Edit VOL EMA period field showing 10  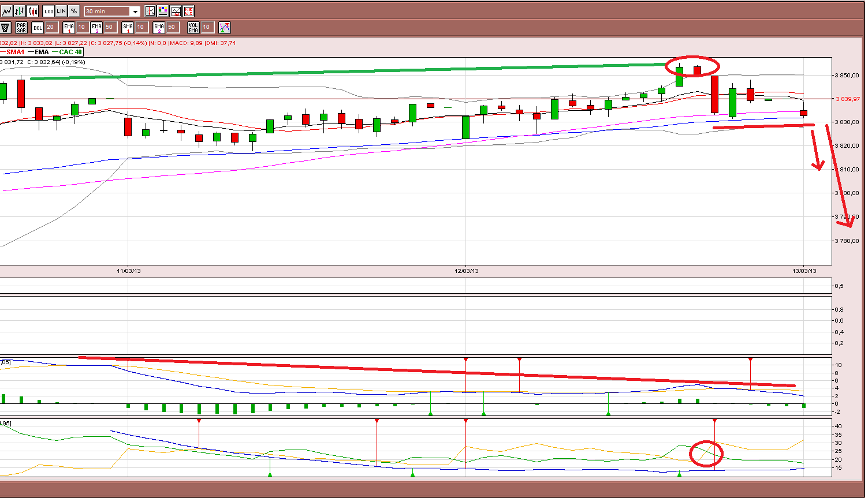[207, 27]
